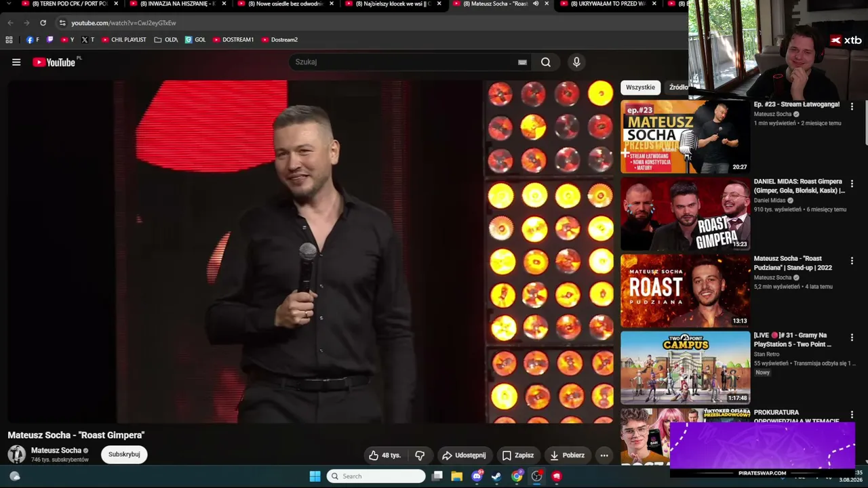Go forward with the browser forward arrow
Screen dimensions: 868x488
click(26, 23)
